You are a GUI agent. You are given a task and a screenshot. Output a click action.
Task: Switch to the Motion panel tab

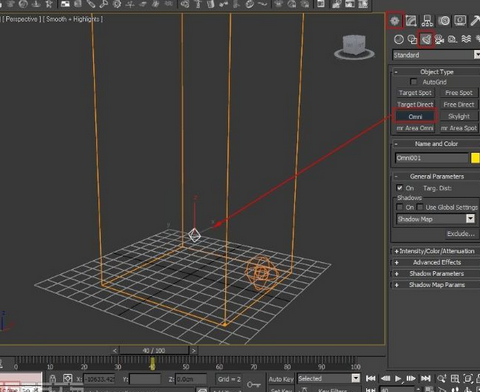coord(444,21)
